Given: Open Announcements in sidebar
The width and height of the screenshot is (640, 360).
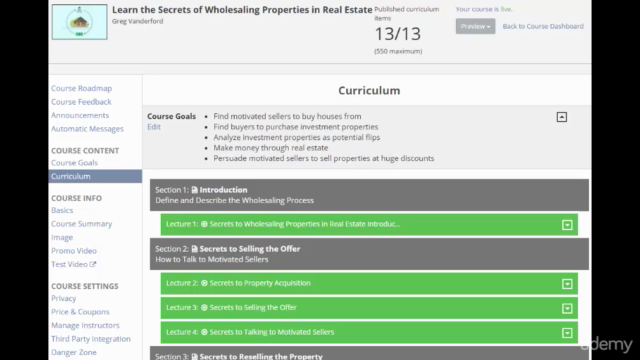Looking at the screenshot, I should [80, 115].
